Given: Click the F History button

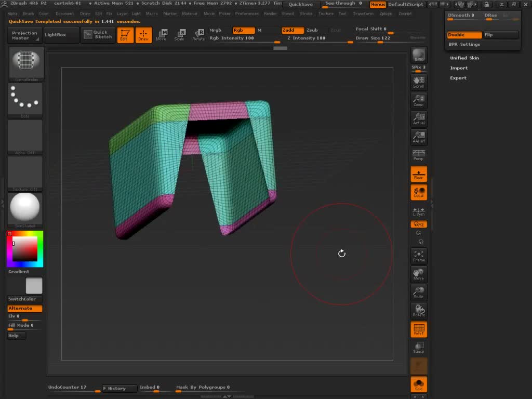Looking at the screenshot, I should [119, 388].
